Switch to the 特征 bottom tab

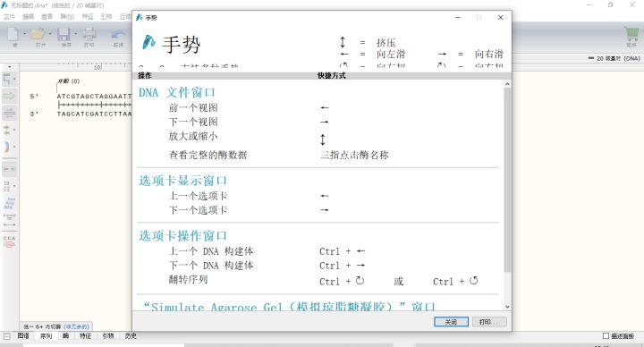pos(86,336)
